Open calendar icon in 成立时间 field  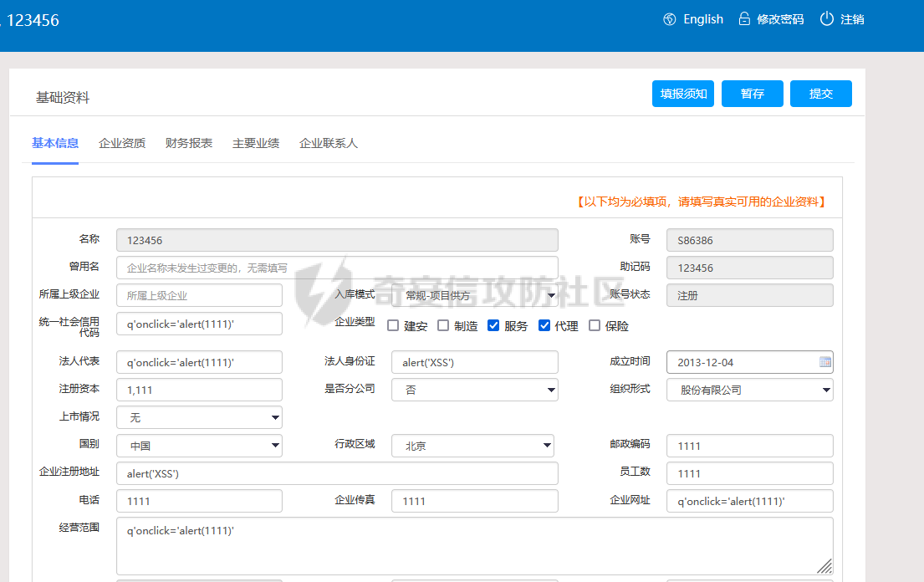click(825, 362)
